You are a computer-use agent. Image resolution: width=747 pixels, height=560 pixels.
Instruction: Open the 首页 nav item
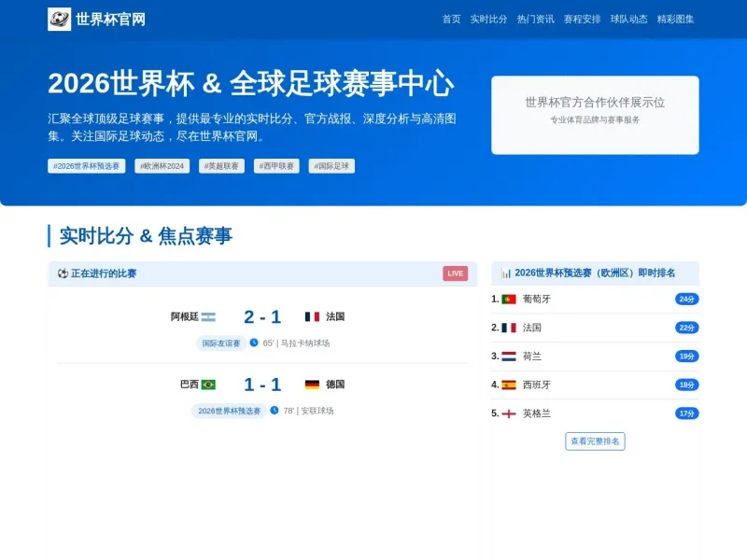pyautogui.click(x=451, y=19)
